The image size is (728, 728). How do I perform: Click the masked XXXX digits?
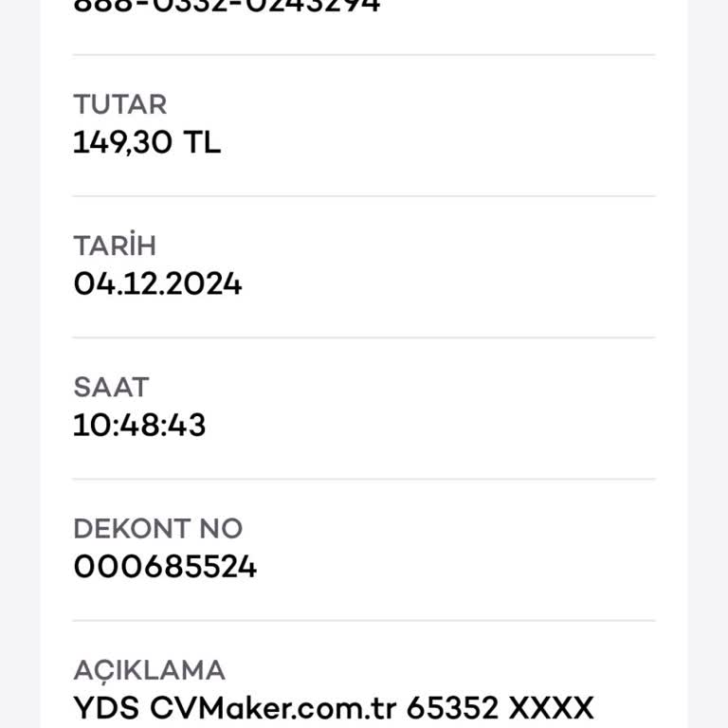point(552,708)
